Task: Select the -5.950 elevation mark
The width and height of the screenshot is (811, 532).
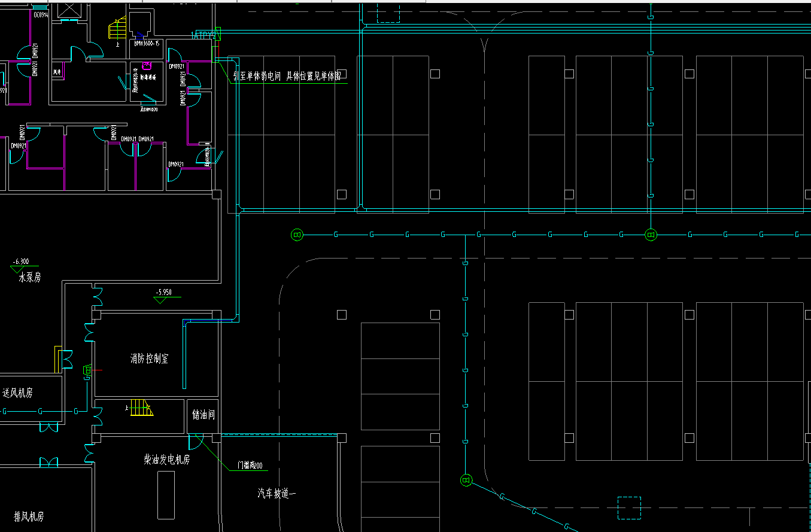Action: pyautogui.click(x=163, y=292)
